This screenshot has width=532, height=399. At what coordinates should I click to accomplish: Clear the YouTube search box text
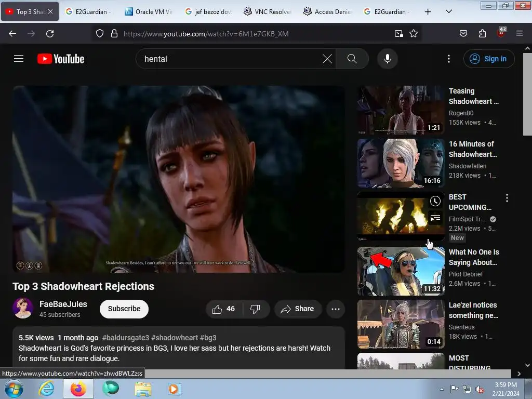coord(327,59)
